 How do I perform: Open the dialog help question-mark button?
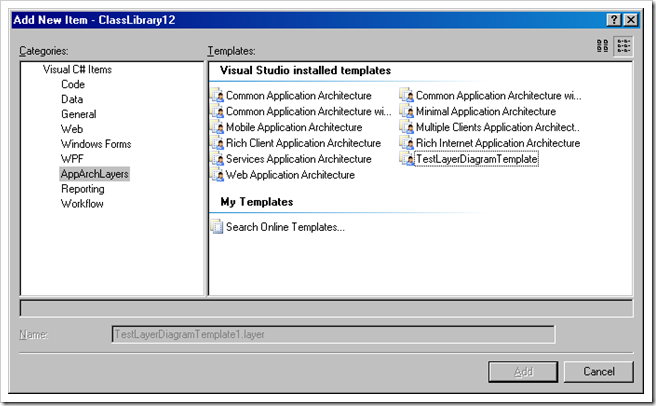click(x=614, y=20)
